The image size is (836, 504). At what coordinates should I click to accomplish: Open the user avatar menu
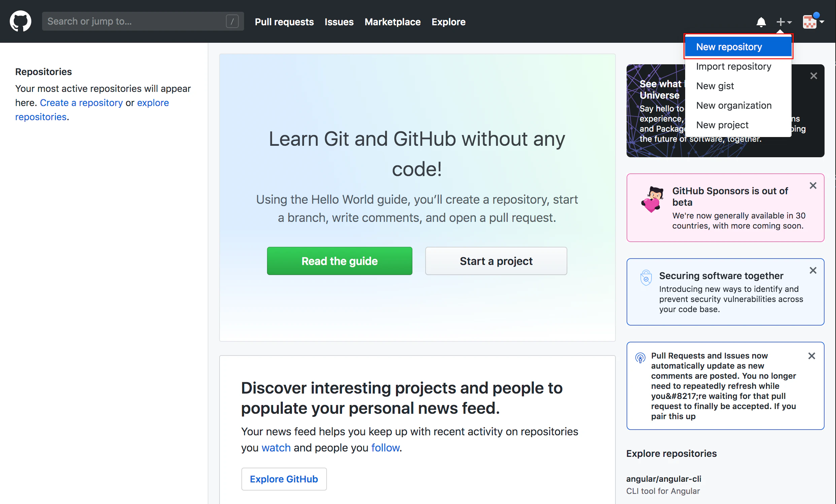click(813, 21)
